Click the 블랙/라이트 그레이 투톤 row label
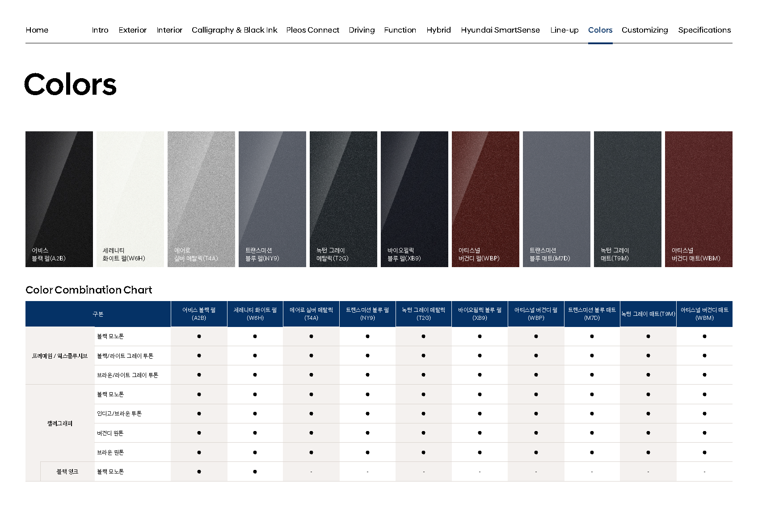The width and height of the screenshot is (758, 532). [x=125, y=356]
